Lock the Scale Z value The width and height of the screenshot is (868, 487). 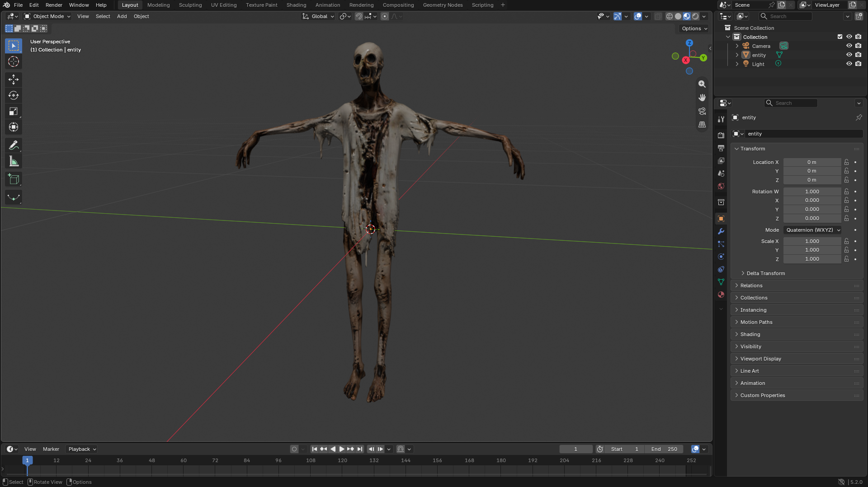846,259
